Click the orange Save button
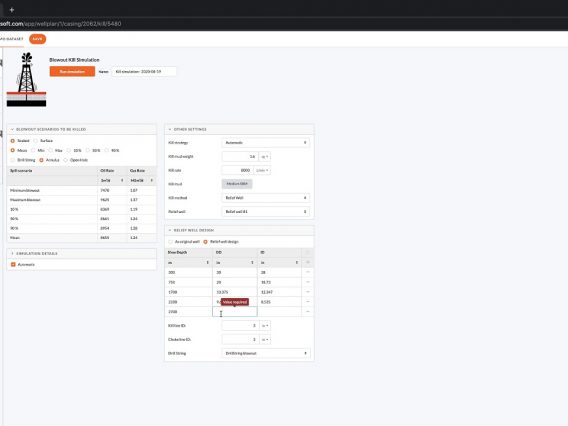Image resolution: width=568 pixels, height=426 pixels. click(37, 39)
